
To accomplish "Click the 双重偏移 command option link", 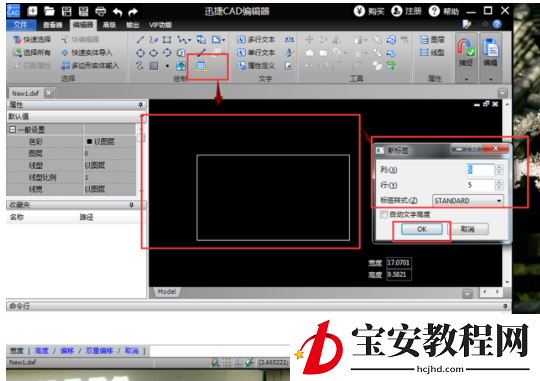I will 99,351.
